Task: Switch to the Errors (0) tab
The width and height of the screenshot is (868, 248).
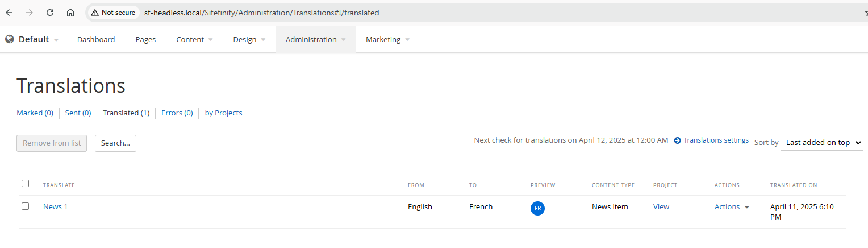Action: tap(177, 113)
